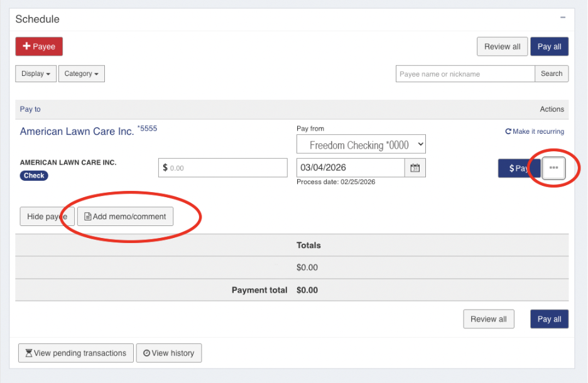588x383 pixels.
Task: Click the Hide payee button
Action: tap(47, 217)
